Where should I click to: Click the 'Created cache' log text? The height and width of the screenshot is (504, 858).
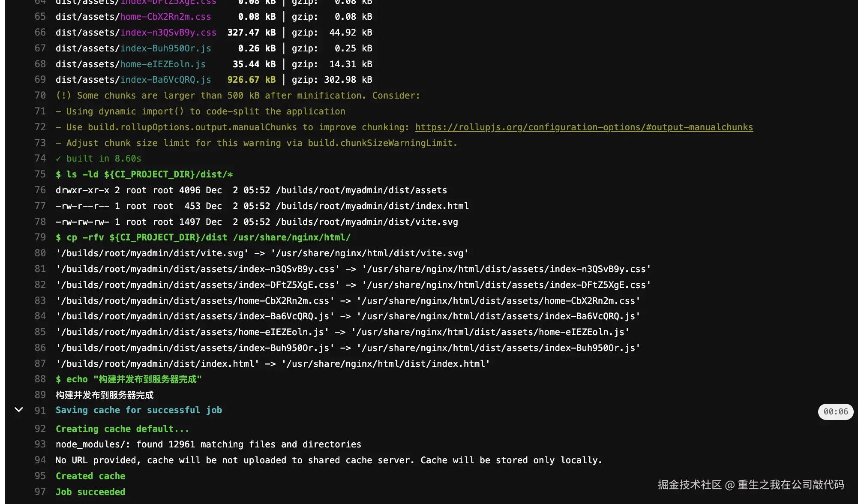point(90,476)
